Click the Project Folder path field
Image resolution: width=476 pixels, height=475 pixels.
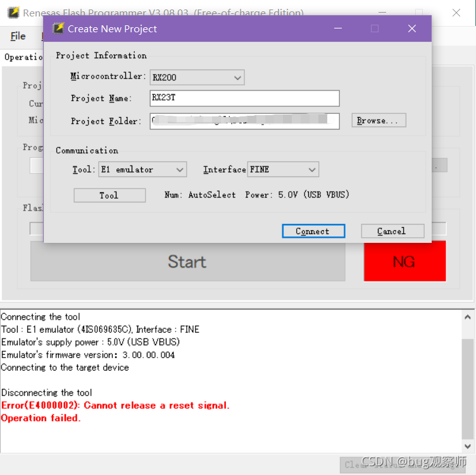point(244,121)
